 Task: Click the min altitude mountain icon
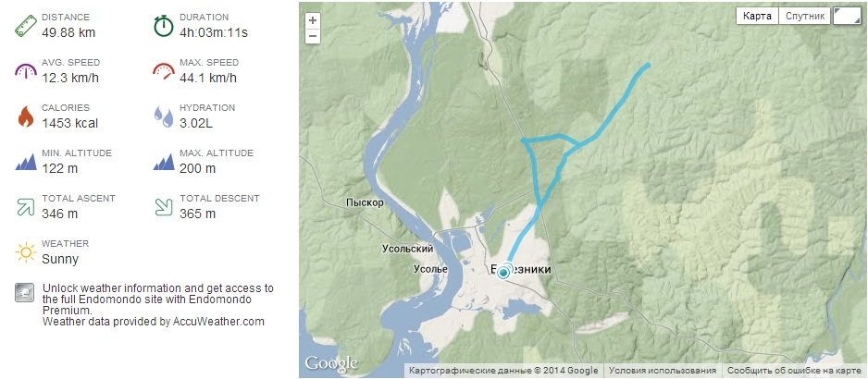(x=25, y=161)
